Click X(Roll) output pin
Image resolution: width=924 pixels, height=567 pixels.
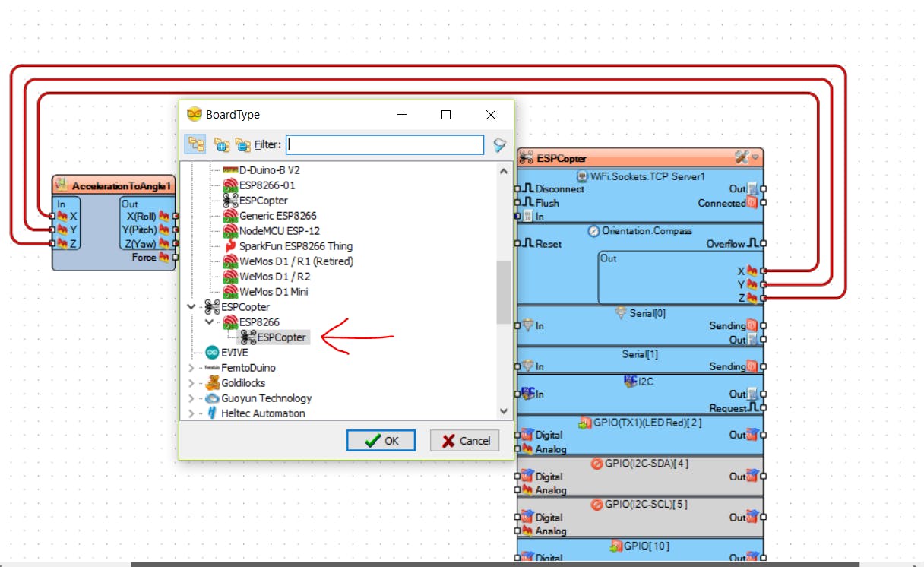point(176,216)
